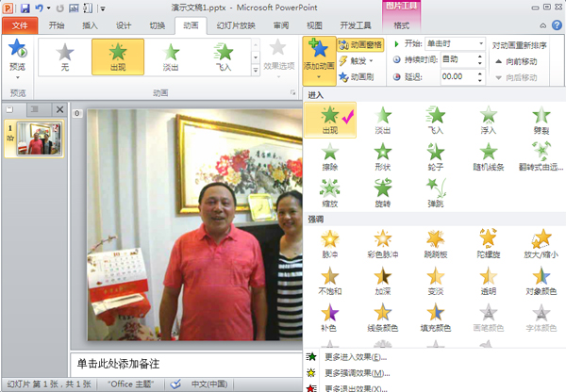The image size is (566, 392).
Task: Choose 轮子 entrance effect
Action: pos(436,156)
